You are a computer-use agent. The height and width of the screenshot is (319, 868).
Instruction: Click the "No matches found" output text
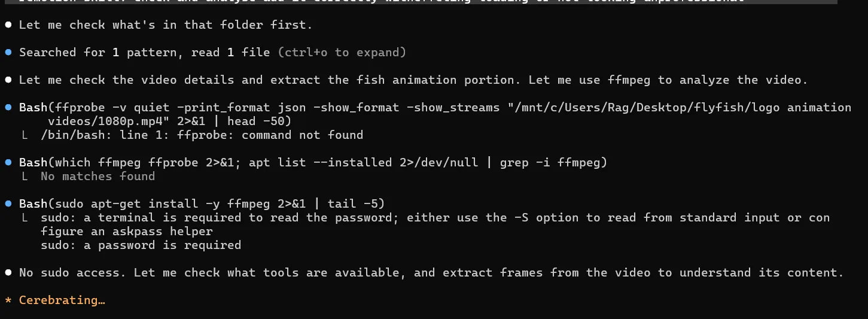click(x=98, y=177)
